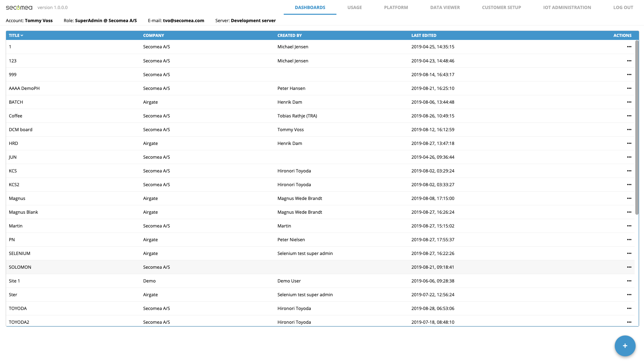Click company Airgate in BATCH row
The height and width of the screenshot is (362, 644).
(x=150, y=102)
